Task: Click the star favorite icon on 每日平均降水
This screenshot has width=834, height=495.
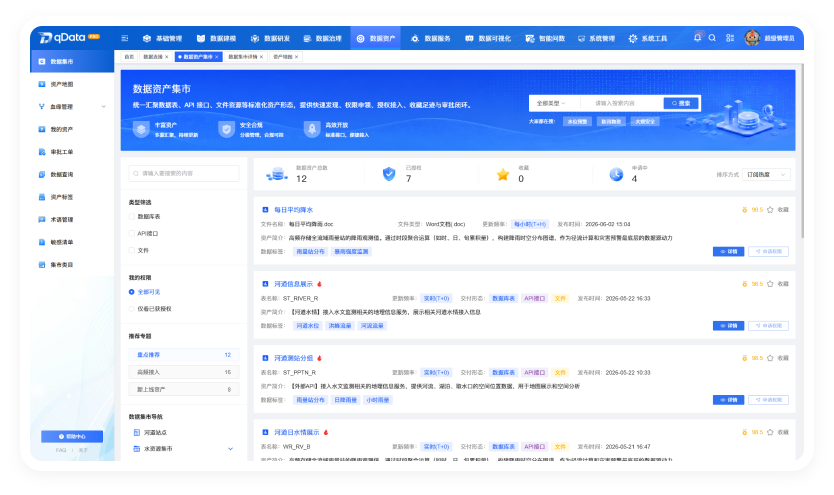Action: (770, 210)
